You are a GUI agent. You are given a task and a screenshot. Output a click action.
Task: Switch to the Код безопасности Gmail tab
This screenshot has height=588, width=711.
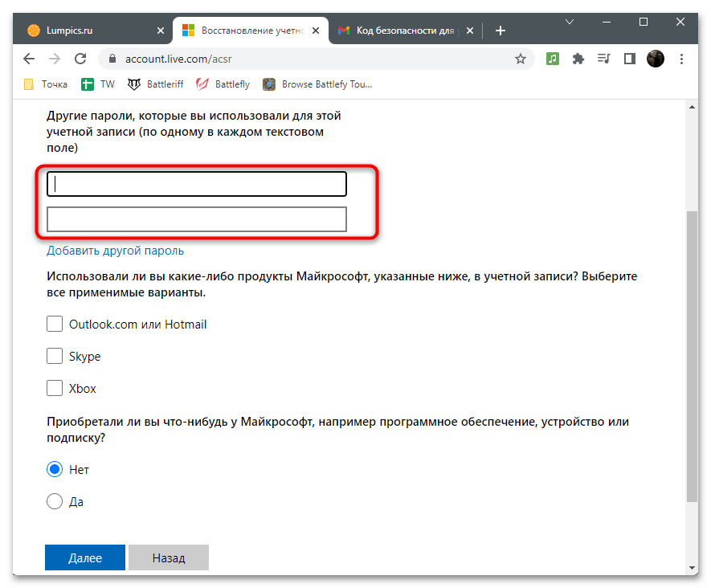coord(406,31)
